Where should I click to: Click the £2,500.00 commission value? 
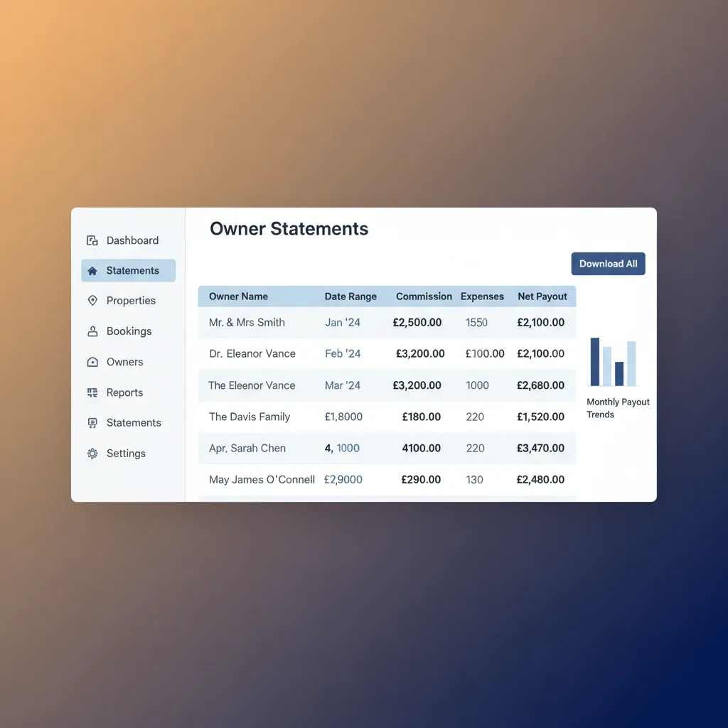click(x=417, y=322)
